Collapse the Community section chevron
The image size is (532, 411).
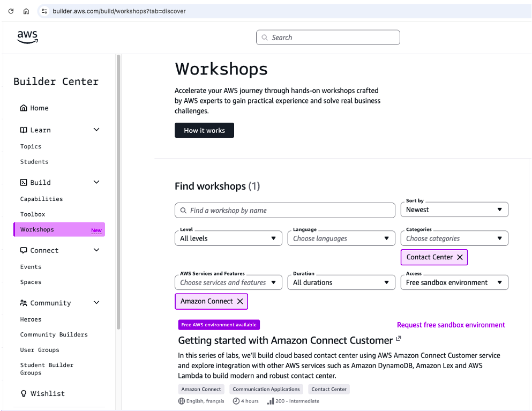click(96, 303)
